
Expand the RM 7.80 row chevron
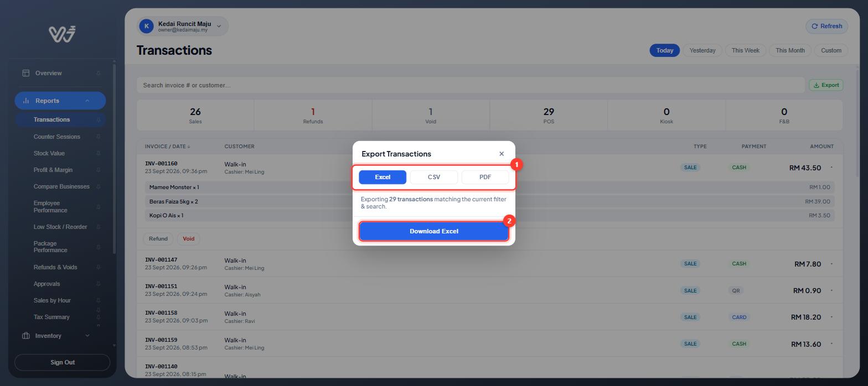click(x=831, y=264)
